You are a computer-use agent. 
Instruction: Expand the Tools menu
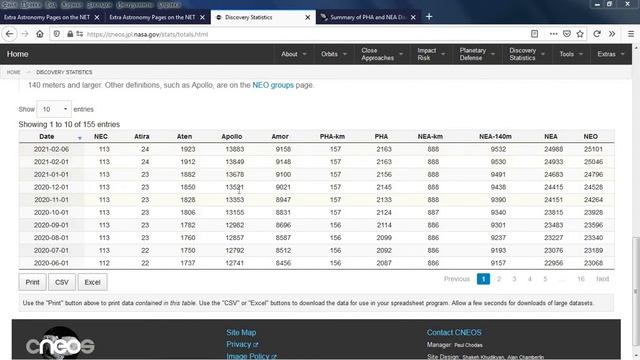pyautogui.click(x=570, y=54)
